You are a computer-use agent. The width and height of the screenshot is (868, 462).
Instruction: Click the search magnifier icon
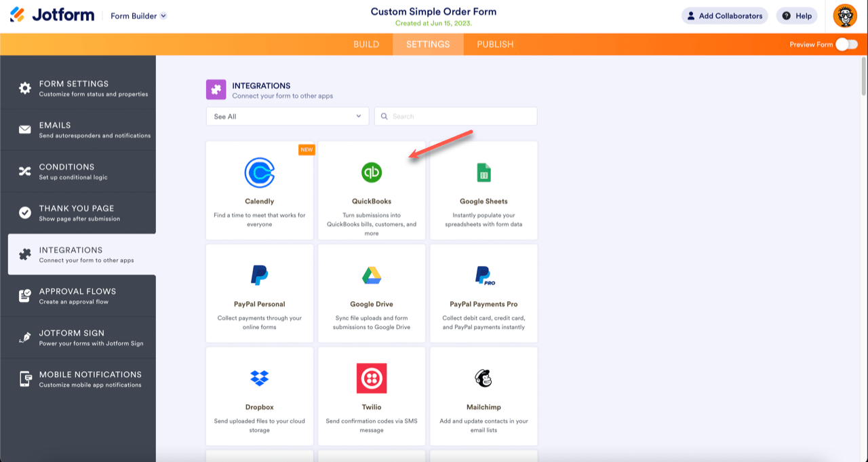tap(384, 116)
